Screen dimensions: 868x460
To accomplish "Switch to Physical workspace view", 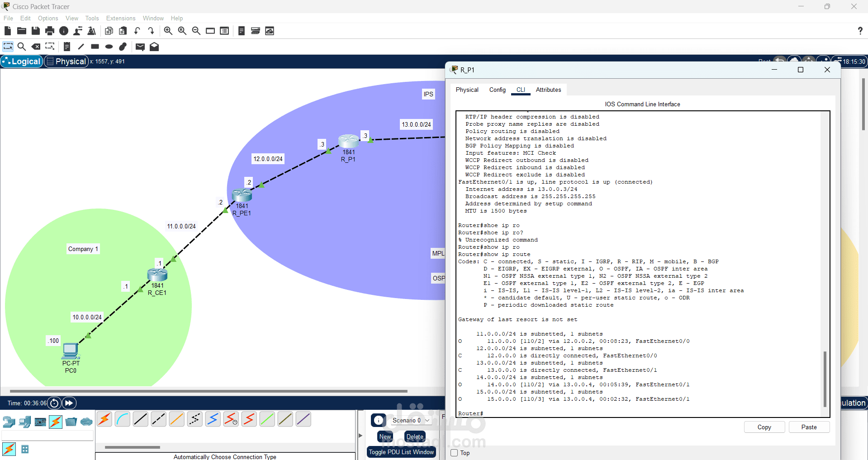I will tap(66, 62).
